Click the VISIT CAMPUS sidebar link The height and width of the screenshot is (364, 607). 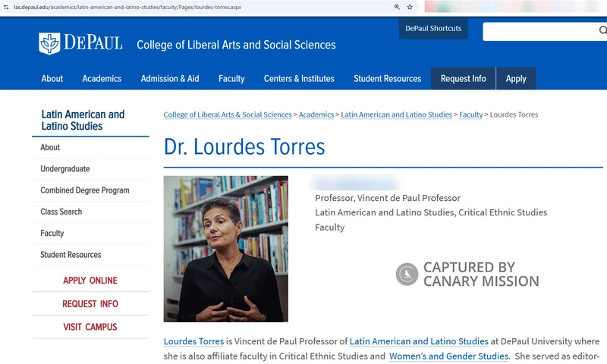click(90, 328)
